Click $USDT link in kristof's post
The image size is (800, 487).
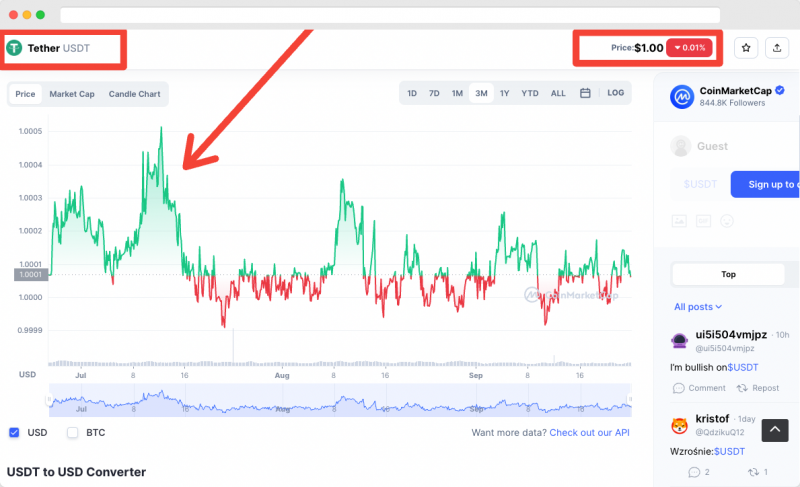[x=729, y=451]
